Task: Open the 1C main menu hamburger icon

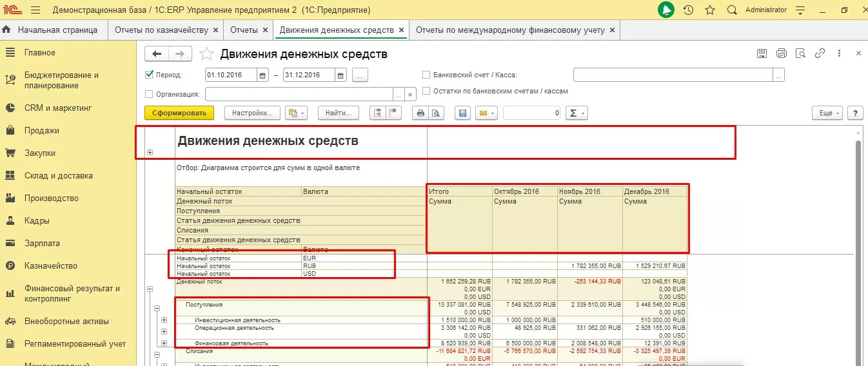Action: point(35,10)
